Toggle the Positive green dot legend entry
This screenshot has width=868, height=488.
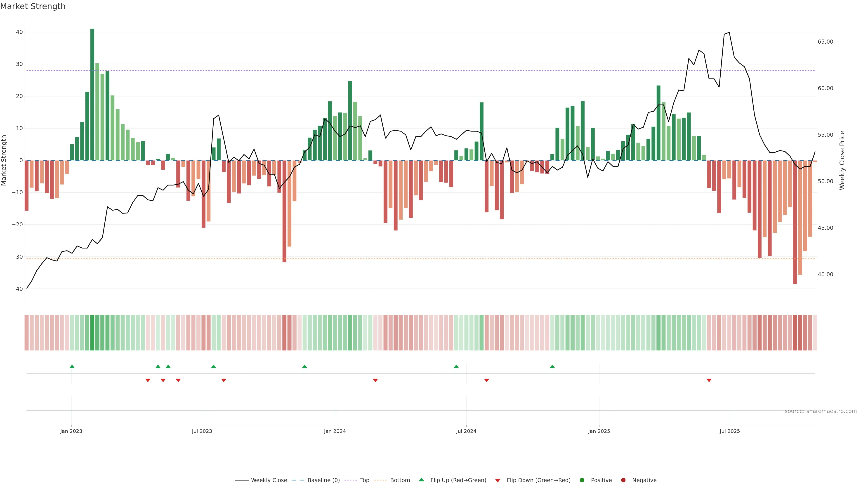coord(601,480)
